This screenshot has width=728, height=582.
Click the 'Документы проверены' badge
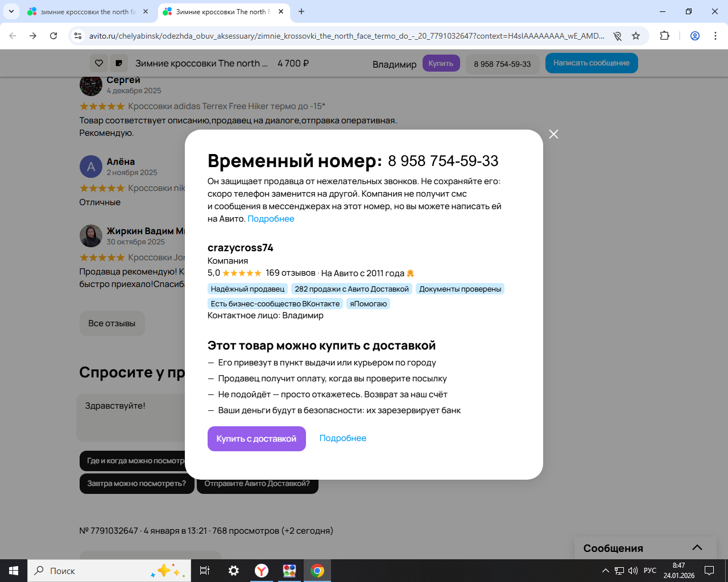pos(460,289)
